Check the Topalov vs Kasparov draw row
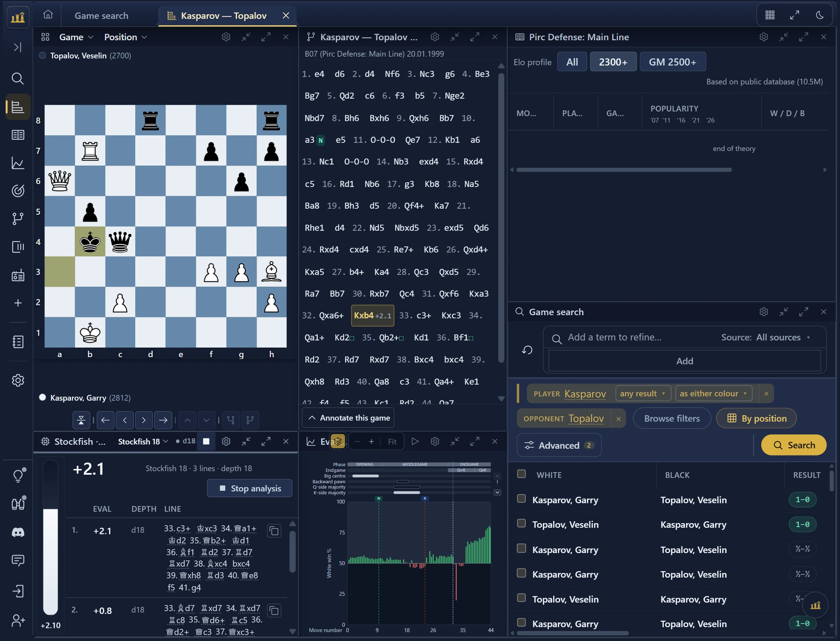 pos(521,598)
